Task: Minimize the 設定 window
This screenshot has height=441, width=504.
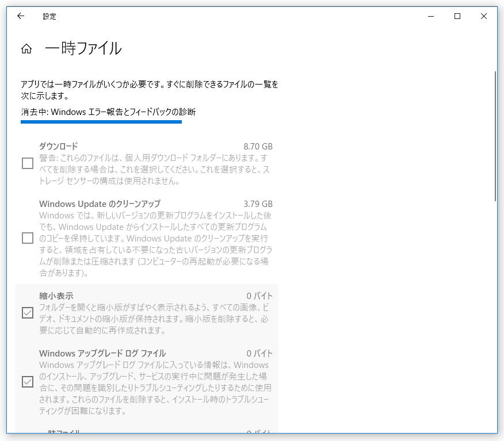Action: 431,16
